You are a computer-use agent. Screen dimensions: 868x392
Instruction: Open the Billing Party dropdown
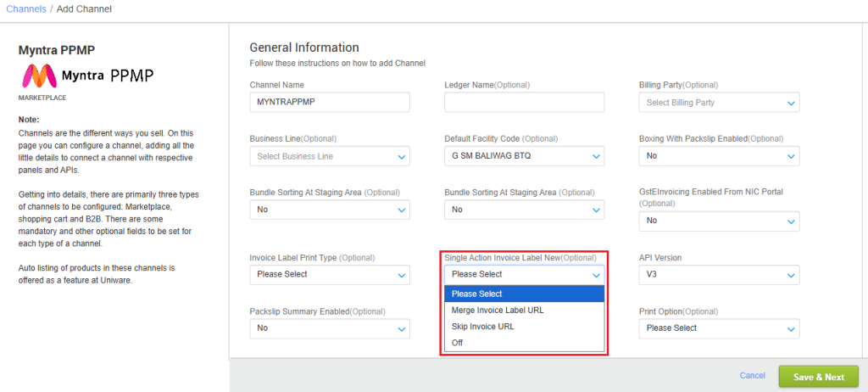tap(719, 103)
